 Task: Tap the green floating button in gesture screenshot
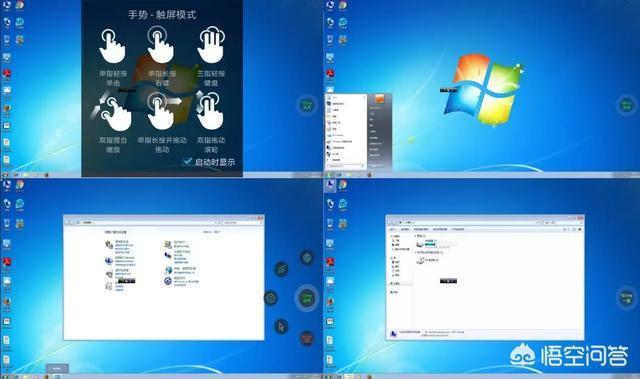click(307, 105)
